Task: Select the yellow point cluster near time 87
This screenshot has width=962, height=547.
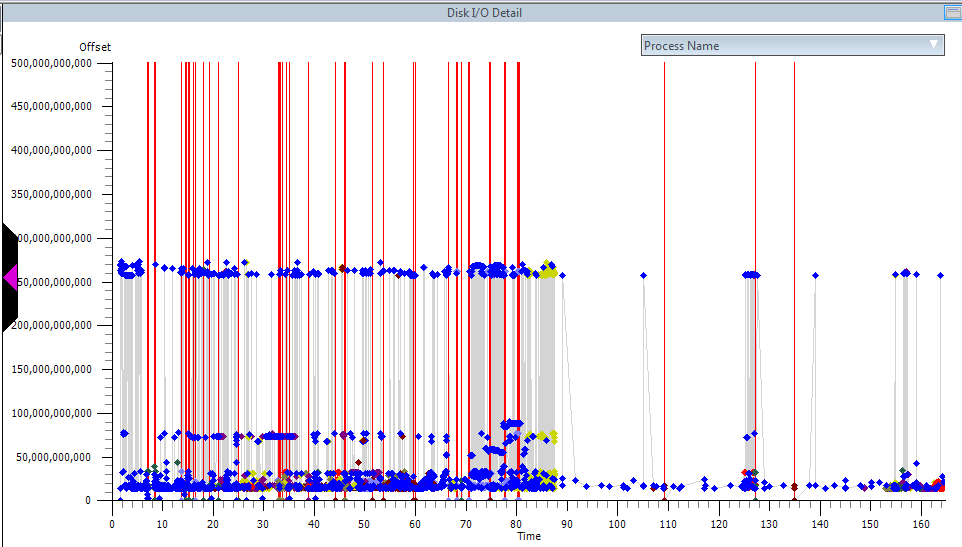Action: 549,270
